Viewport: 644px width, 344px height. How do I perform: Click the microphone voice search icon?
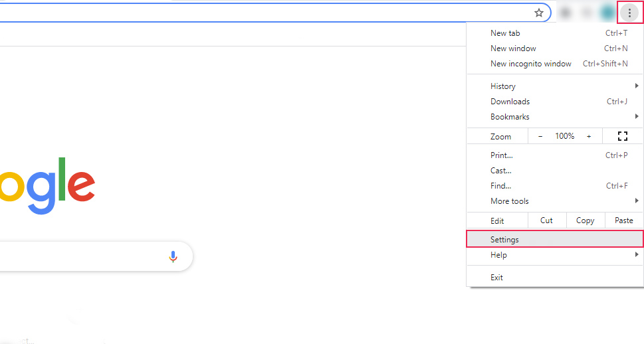(173, 256)
